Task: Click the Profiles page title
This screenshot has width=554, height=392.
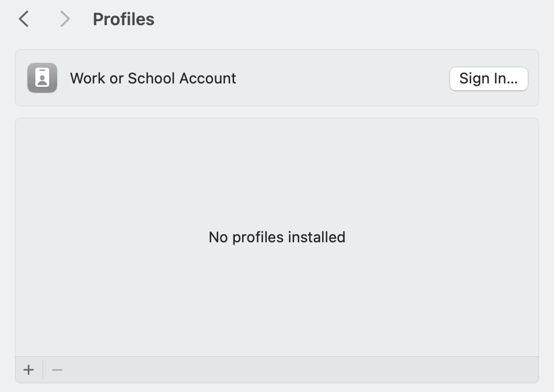Action: tap(123, 19)
